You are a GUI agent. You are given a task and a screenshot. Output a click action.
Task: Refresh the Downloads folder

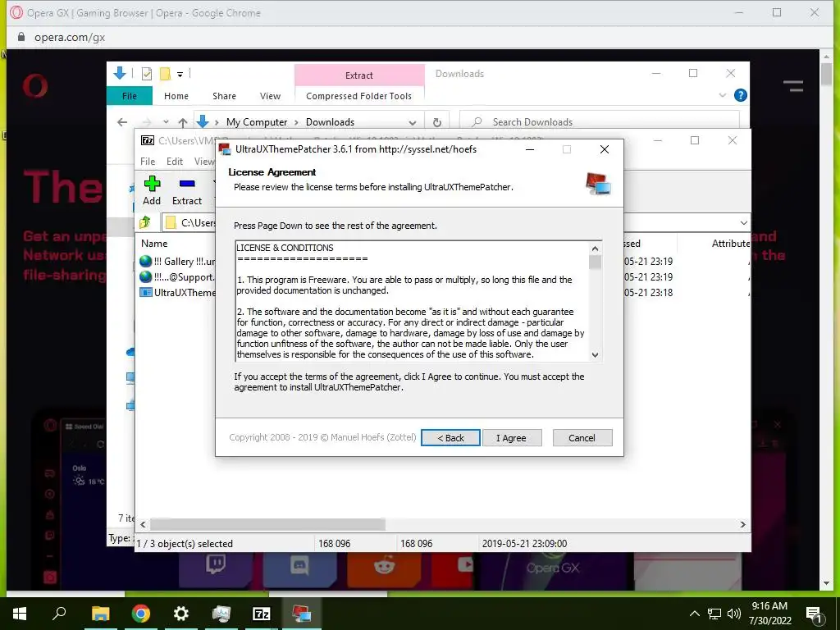point(437,122)
